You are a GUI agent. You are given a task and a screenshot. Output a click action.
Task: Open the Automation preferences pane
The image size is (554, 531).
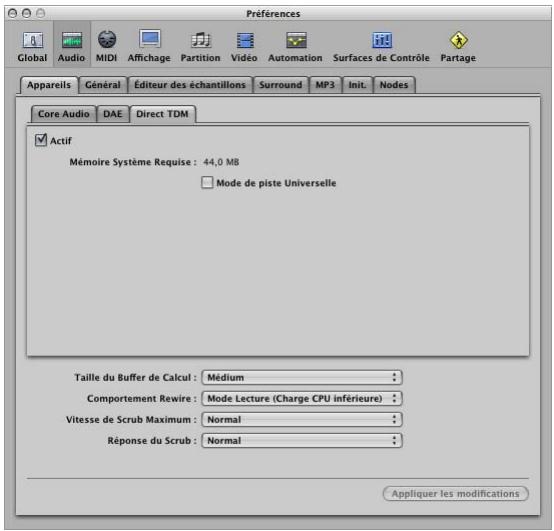(x=295, y=46)
